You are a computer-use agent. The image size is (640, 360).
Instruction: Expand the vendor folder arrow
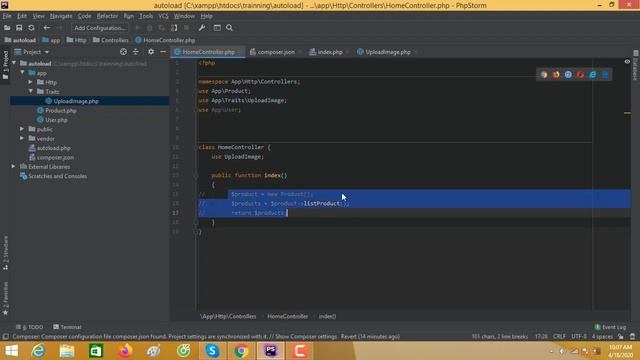pos(22,138)
